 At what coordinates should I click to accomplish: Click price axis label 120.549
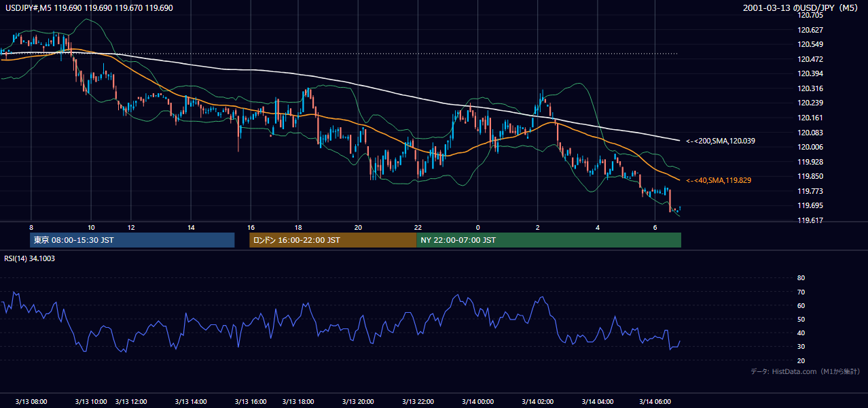click(x=810, y=44)
